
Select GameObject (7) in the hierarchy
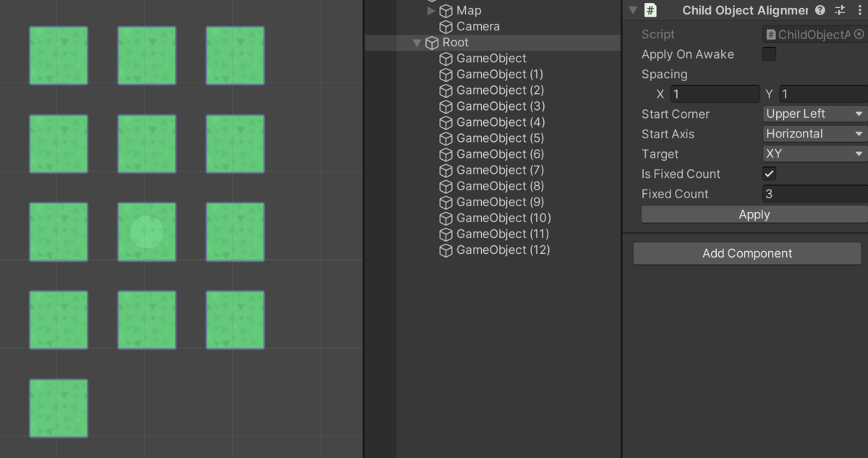tap(500, 170)
